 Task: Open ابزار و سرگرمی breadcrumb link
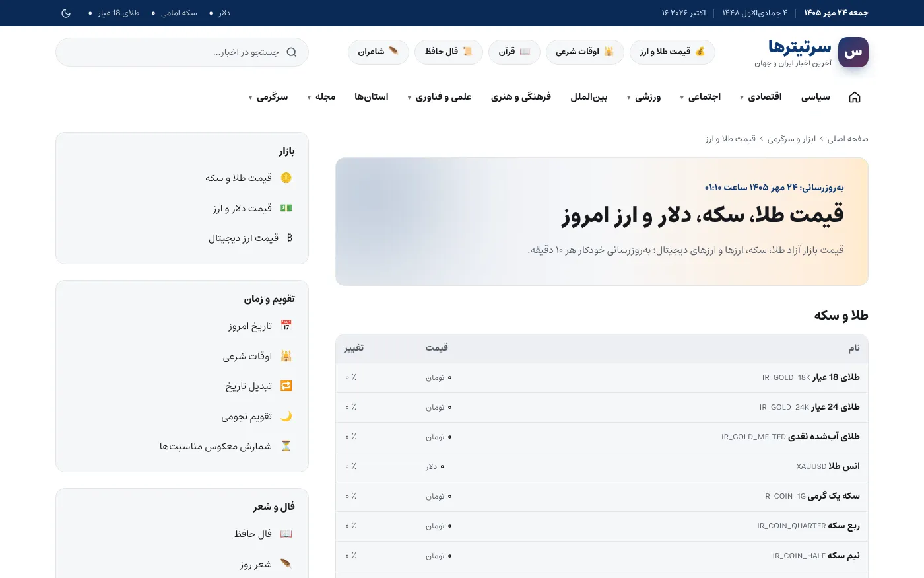[x=791, y=139]
